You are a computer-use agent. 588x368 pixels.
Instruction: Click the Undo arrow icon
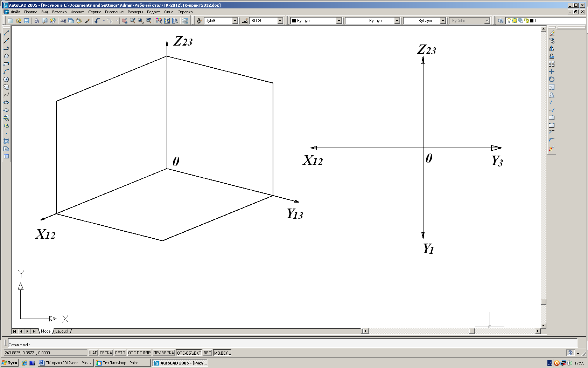coord(97,21)
